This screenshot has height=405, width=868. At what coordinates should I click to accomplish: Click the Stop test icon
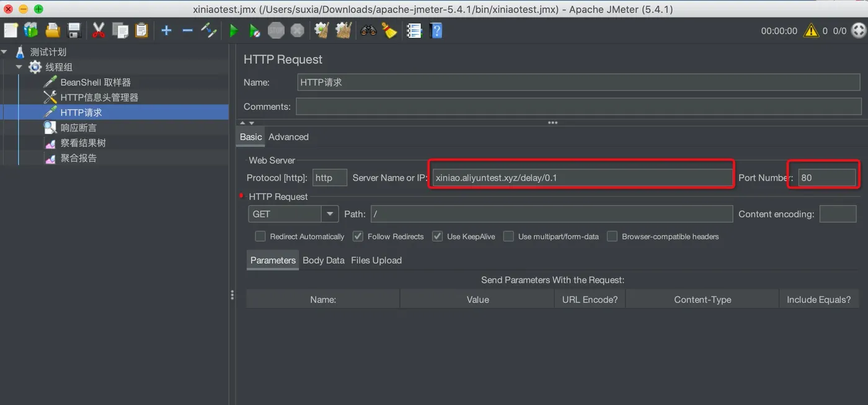coord(276,30)
